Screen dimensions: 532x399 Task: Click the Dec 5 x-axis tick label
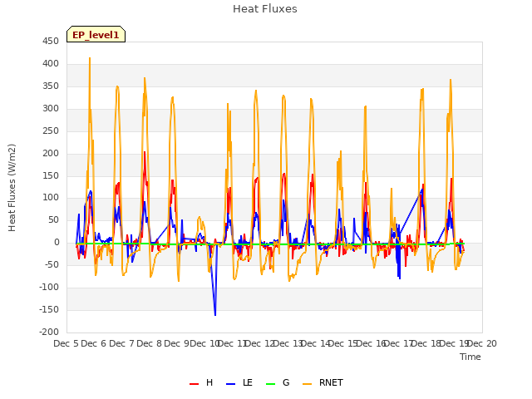(x=66, y=343)
